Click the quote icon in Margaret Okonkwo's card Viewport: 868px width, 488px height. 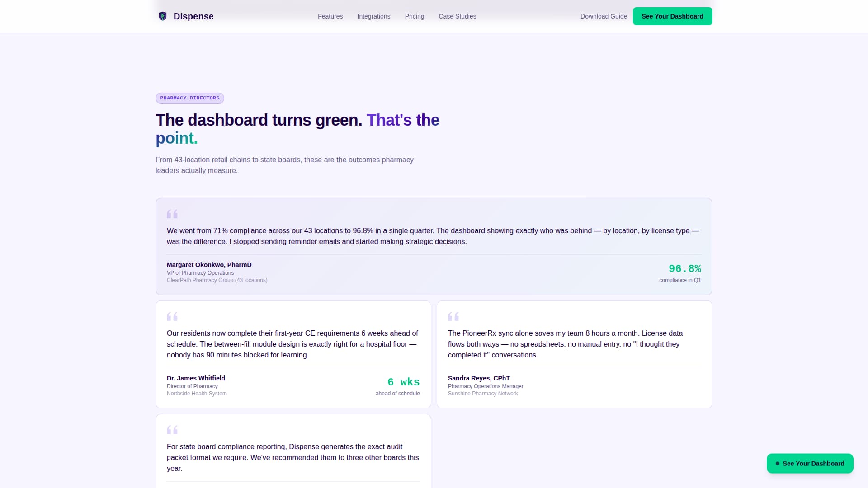(x=172, y=214)
